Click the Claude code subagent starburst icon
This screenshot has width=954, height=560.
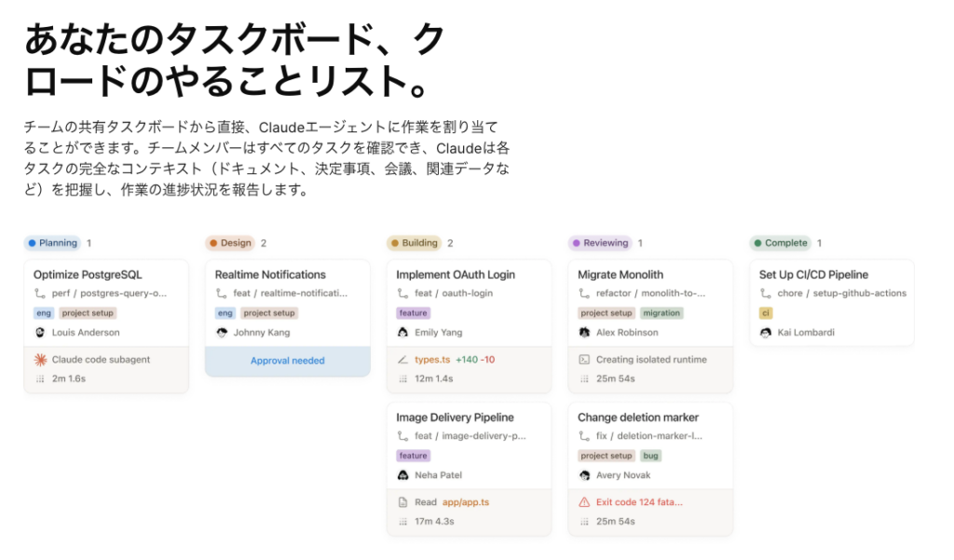tap(40, 360)
